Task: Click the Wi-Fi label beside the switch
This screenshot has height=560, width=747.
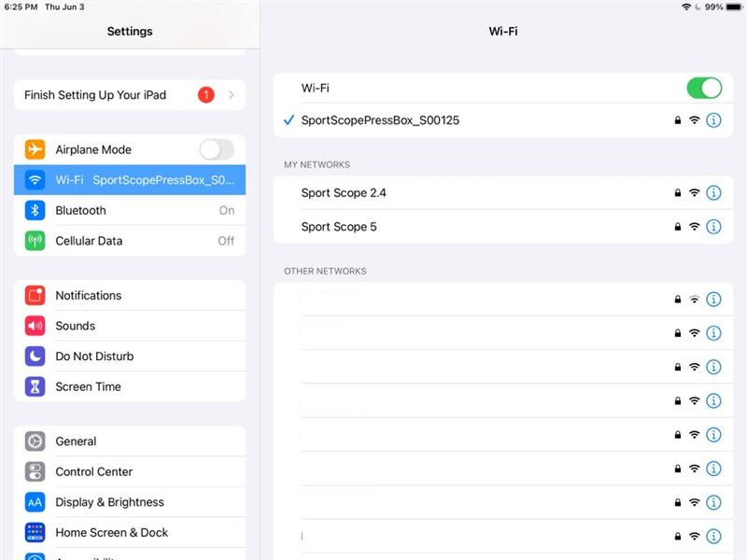Action: 315,88
